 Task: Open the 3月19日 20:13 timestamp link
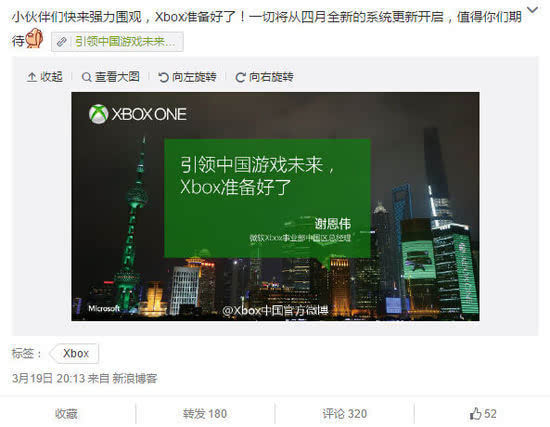(48, 378)
